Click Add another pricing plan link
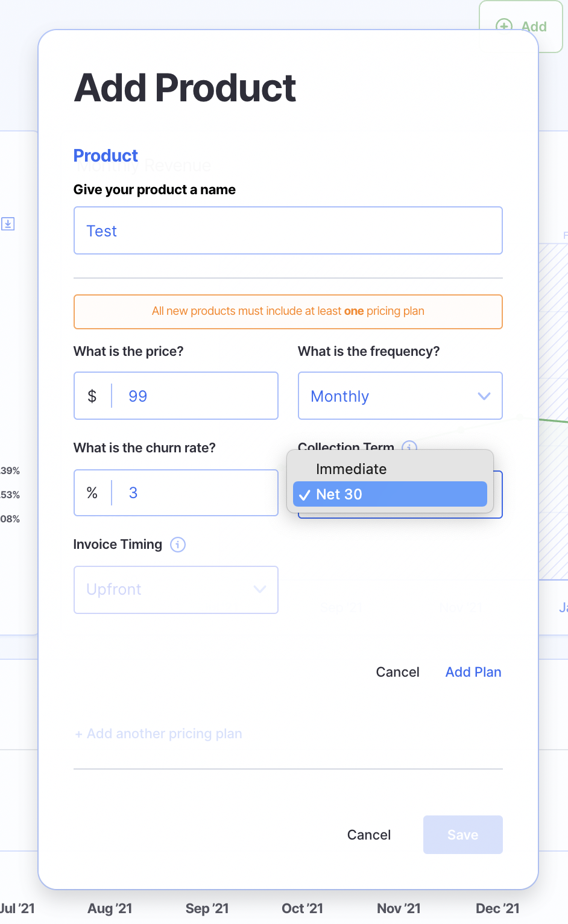 (x=159, y=733)
